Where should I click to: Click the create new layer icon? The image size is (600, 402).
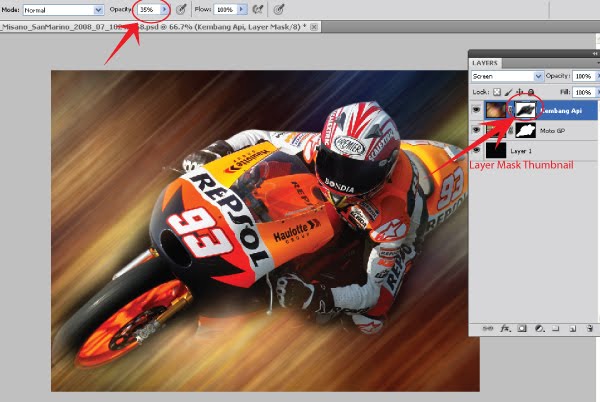click(x=572, y=329)
